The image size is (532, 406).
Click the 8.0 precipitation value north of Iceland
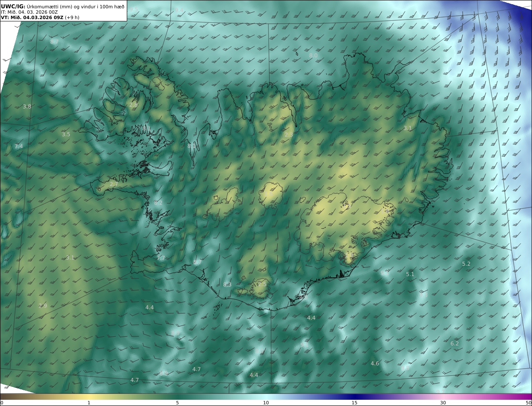coord(313,55)
